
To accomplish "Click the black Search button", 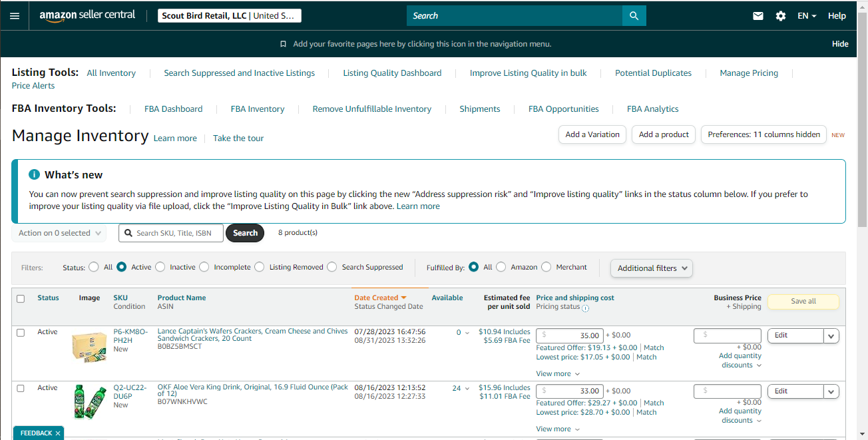I will coord(245,233).
